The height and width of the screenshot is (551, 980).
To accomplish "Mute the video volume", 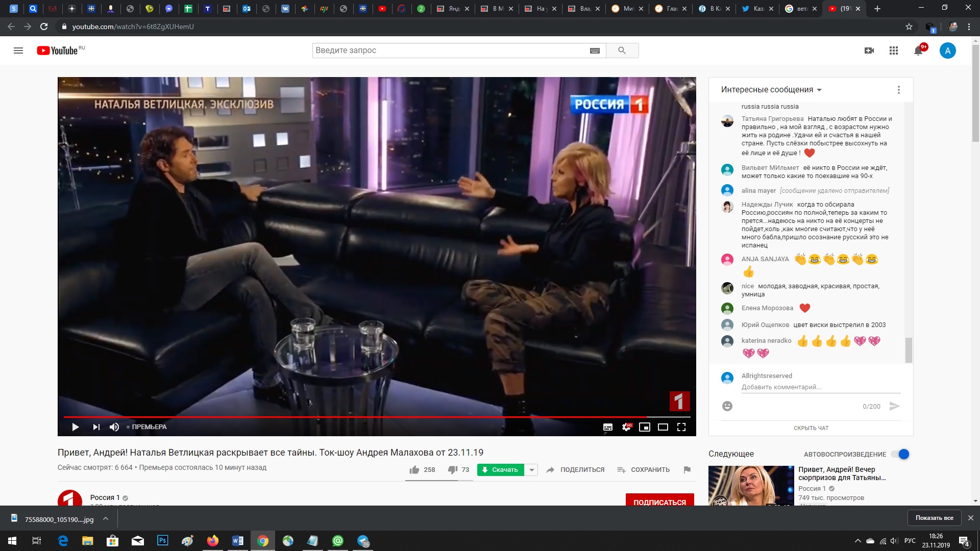I will click(x=114, y=427).
